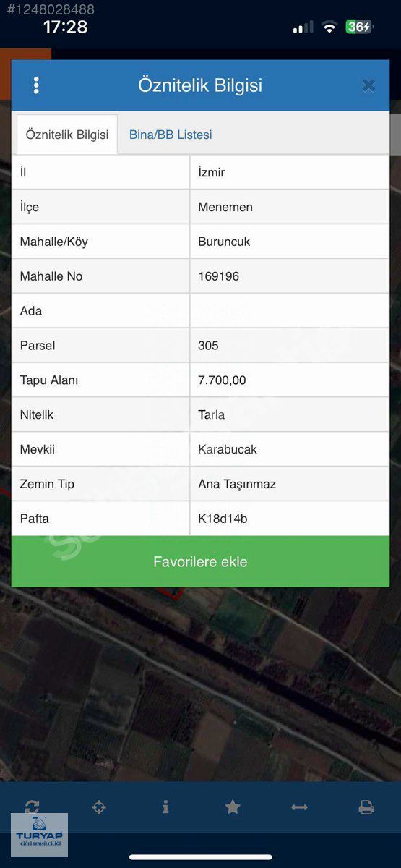Select the Öznitelik Bilgisi tab
The width and height of the screenshot is (401, 868).
pyautogui.click(x=67, y=135)
